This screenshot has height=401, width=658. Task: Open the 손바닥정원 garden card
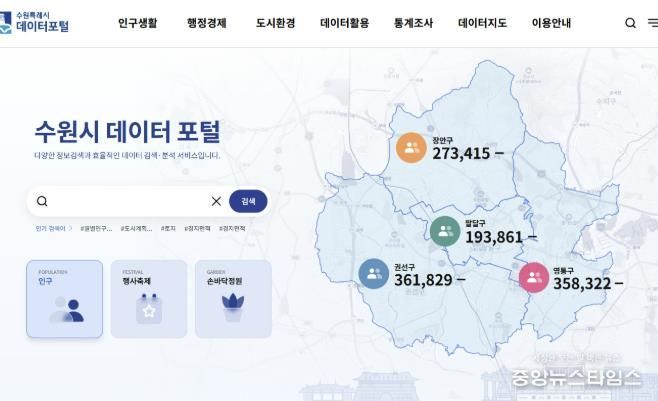pos(233,299)
